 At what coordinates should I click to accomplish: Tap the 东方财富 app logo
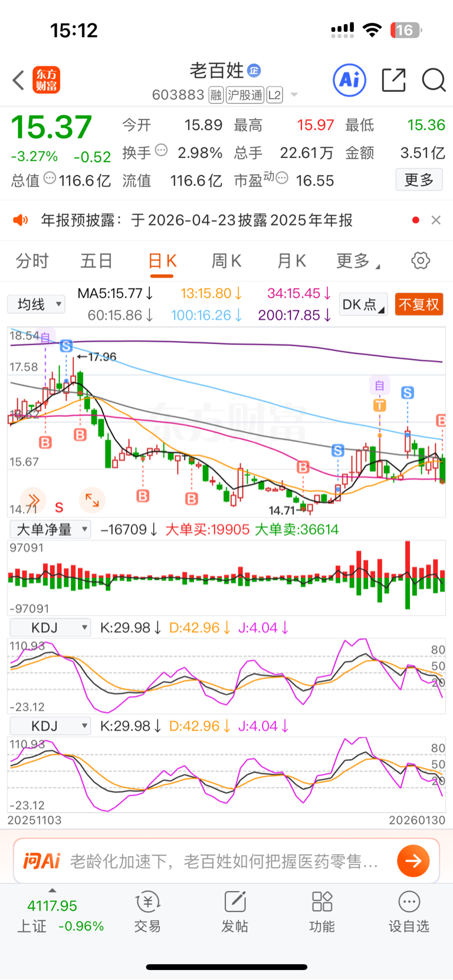[x=46, y=80]
